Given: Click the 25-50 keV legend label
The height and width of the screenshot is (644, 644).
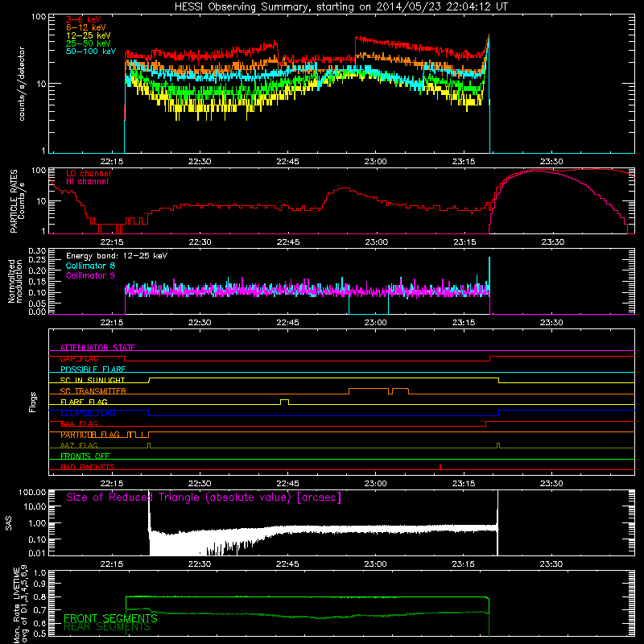Looking at the screenshot, I should (89, 43).
